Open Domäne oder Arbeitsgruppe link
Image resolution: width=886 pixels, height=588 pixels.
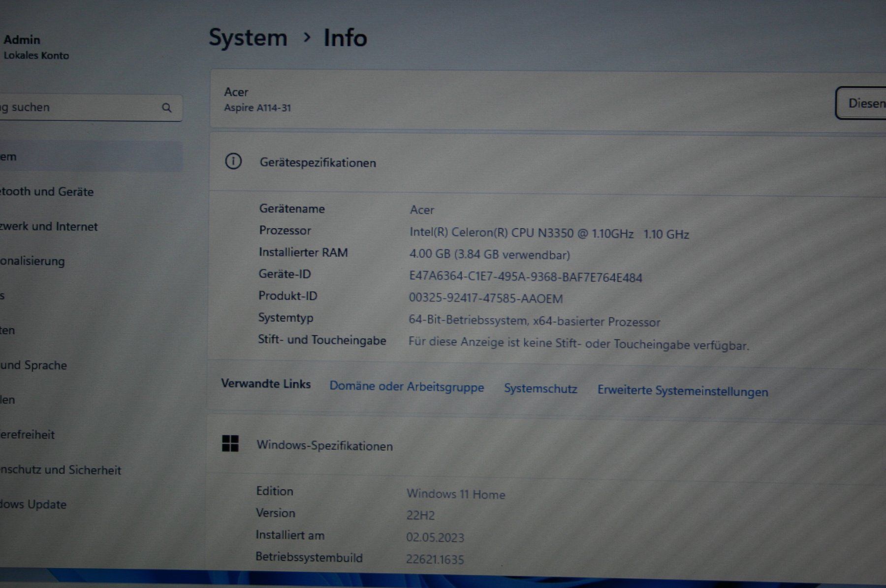click(407, 387)
